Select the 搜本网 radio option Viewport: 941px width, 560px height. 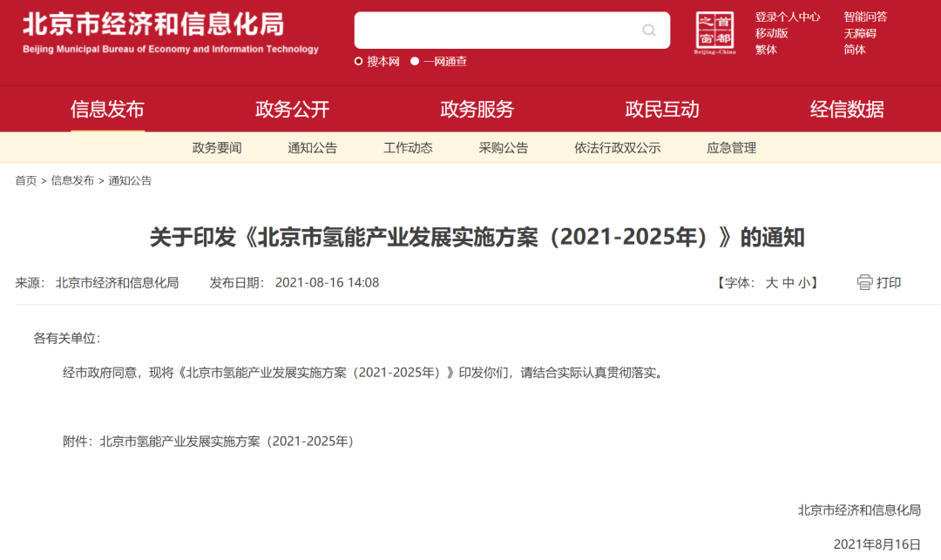click(x=358, y=61)
